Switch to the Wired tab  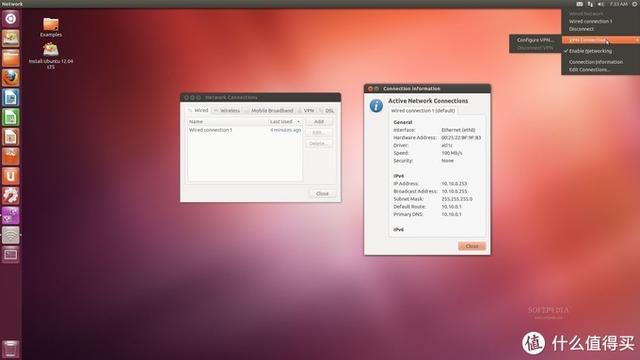pos(198,110)
